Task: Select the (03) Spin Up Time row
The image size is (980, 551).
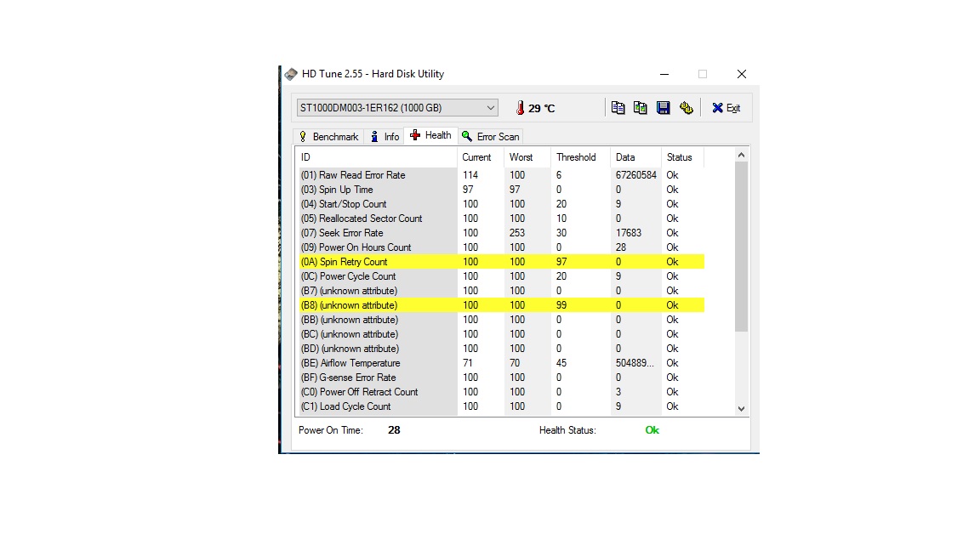Action: (500, 190)
